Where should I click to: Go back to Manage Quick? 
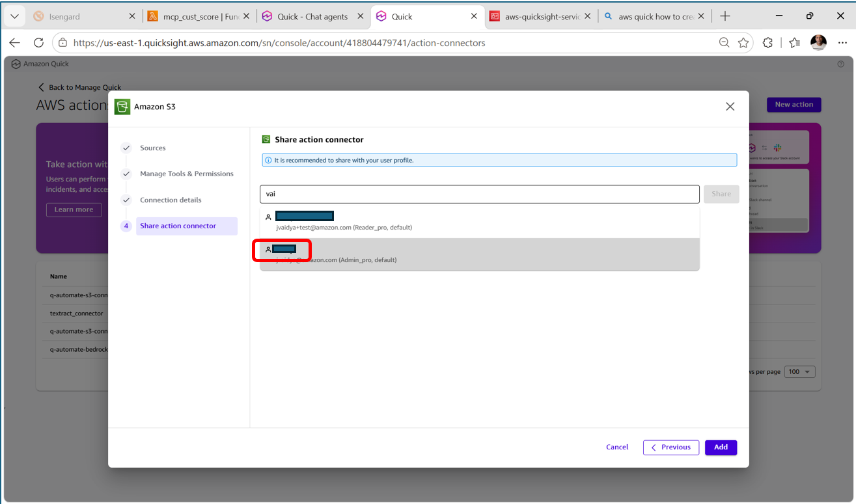pyautogui.click(x=79, y=87)
